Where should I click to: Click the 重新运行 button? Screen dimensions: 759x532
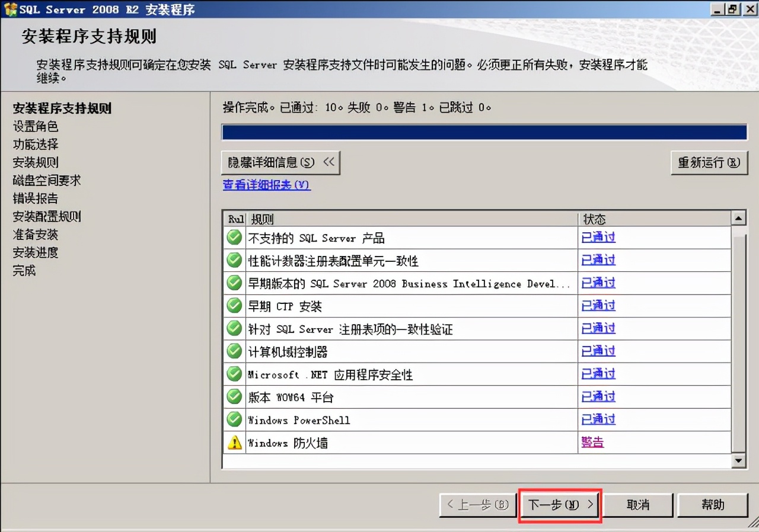(709, 162)
